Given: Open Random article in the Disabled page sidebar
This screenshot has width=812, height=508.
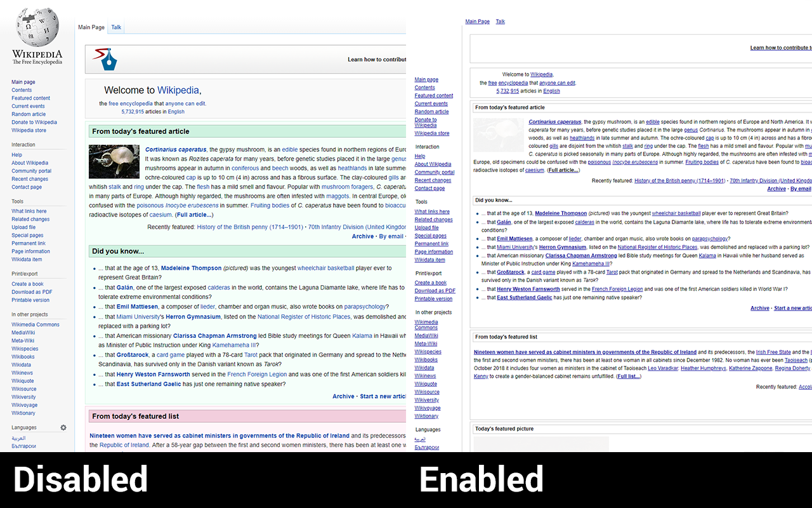Looking at the screenshot, I should pos(29,114).
